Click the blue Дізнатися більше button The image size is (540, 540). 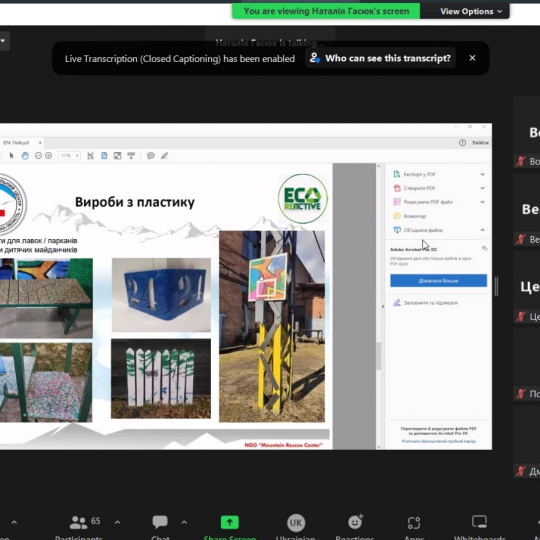pos(438,281)
